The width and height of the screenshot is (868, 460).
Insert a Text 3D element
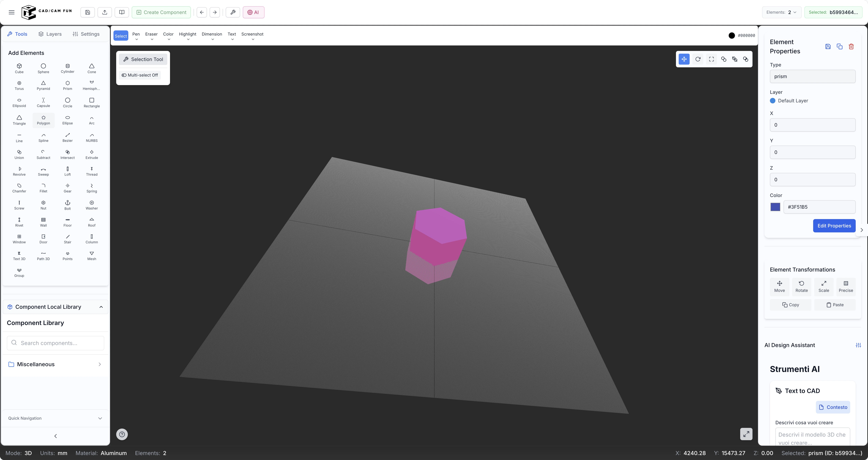tap(19, 256)
